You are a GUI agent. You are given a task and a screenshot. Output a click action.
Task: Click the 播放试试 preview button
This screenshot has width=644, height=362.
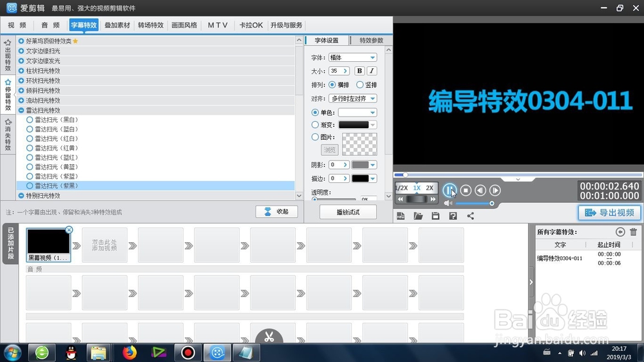[348, 212]
